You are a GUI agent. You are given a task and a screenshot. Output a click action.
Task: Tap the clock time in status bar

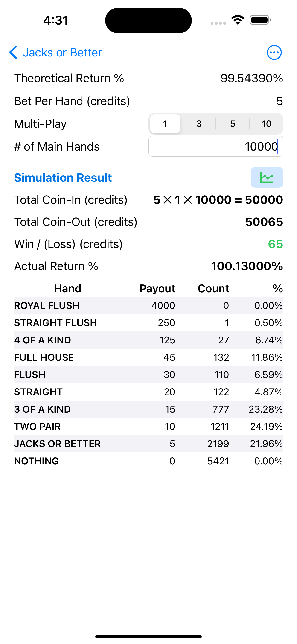pos(56,20)
